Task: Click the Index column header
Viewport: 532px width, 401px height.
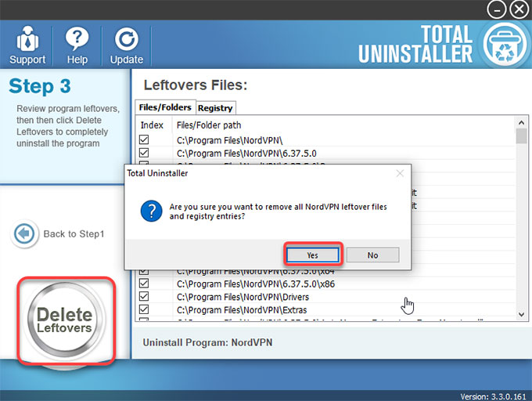Action: tap(152, 125)
